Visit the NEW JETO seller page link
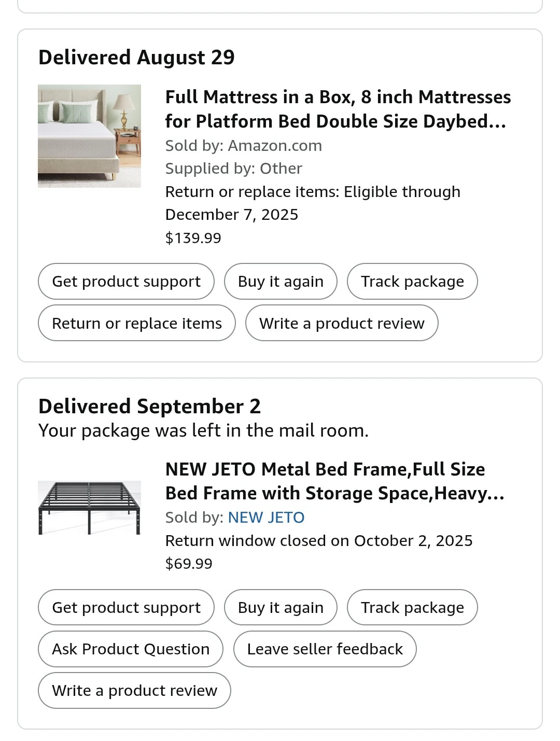 click(x=266, y=518)
